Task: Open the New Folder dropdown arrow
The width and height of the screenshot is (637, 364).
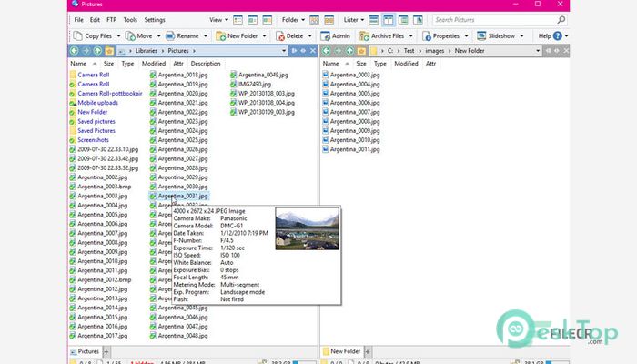Action: [x=265, y=35]
